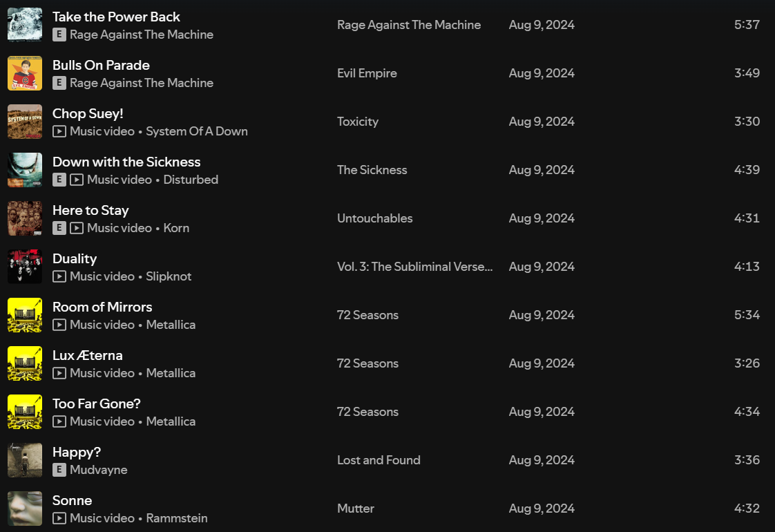Screen dimensions: 775x532
Task: Open the Vol. 3: The Subliminal Verses album
Action: click(414, 267)
